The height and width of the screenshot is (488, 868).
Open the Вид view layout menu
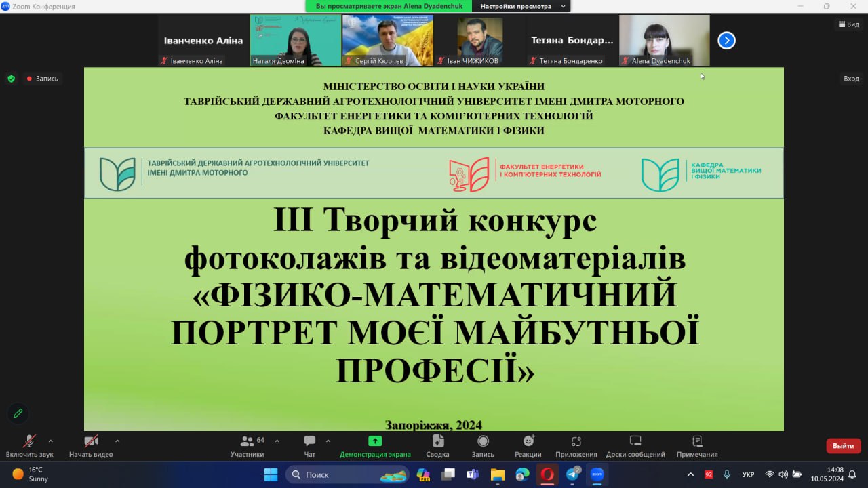(x=848, y=24)
